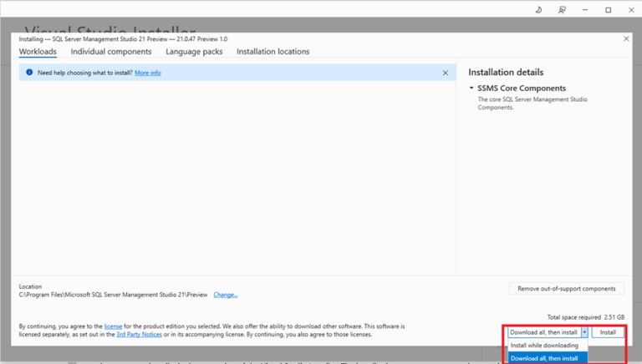Maximize the Visual Studio Installer window
The width and height of the screenshot is (642, 364).
tap(608, 10)
